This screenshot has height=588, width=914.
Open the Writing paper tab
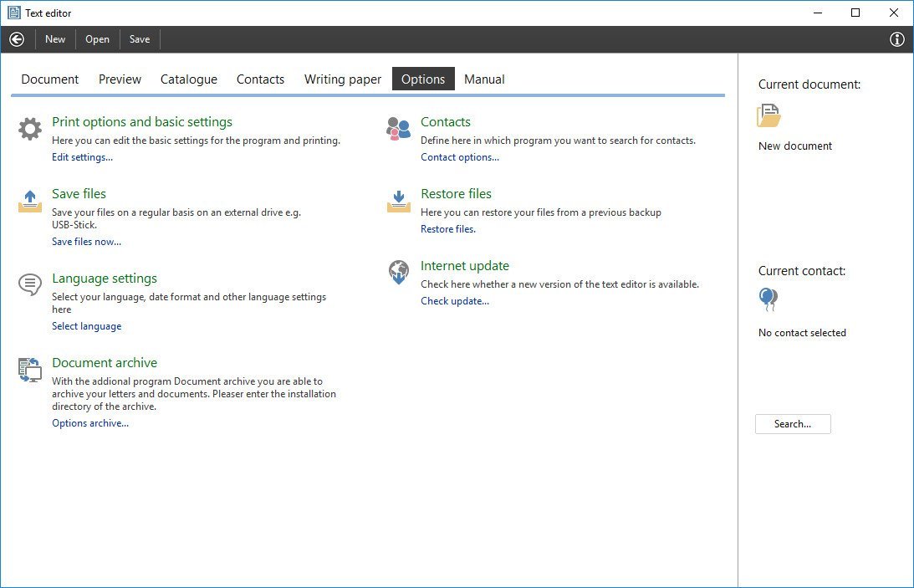(x=343, y=79)
